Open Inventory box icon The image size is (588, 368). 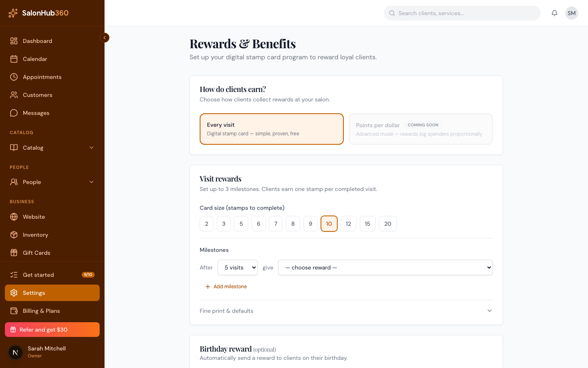point(14,235)
